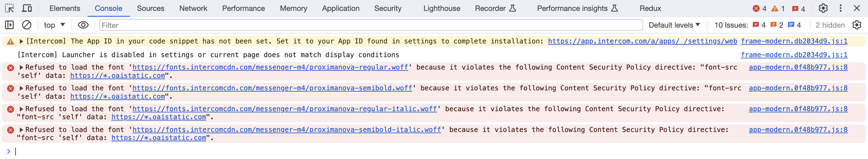Open console settings gear beside hidden count
Viewport: 868px width, 159px height.
tap(857, 25)
